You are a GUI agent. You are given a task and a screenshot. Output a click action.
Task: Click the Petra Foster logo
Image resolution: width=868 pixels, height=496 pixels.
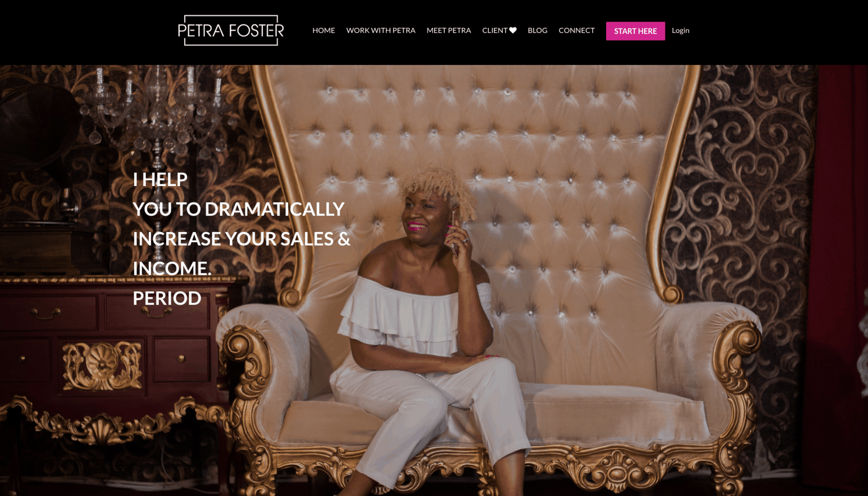click(x=231, y=30)
